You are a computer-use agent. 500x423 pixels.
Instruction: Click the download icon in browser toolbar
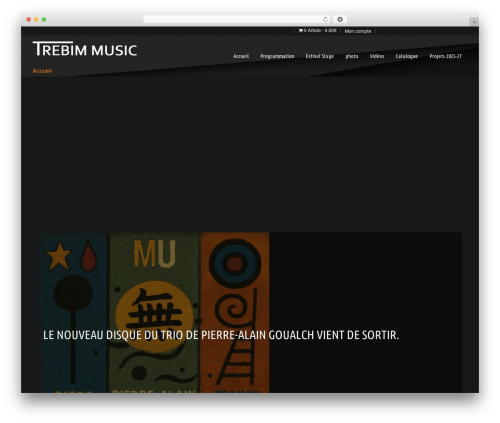point(340,19)
